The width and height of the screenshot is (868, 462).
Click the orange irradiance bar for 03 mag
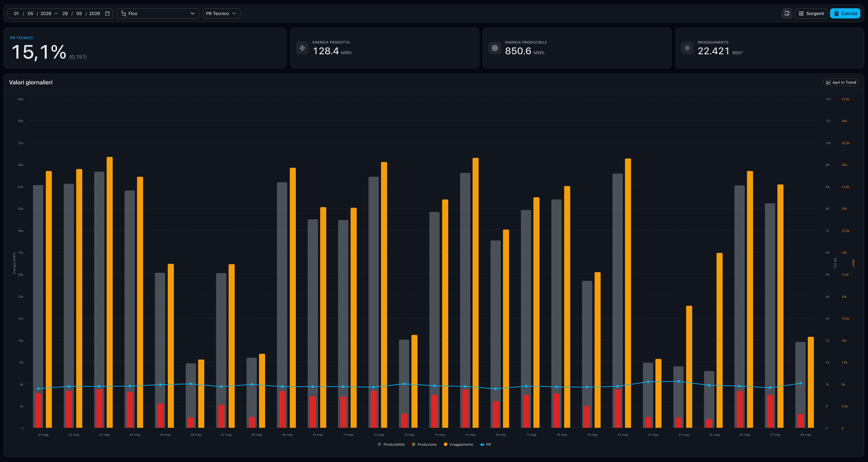[110, 292]
